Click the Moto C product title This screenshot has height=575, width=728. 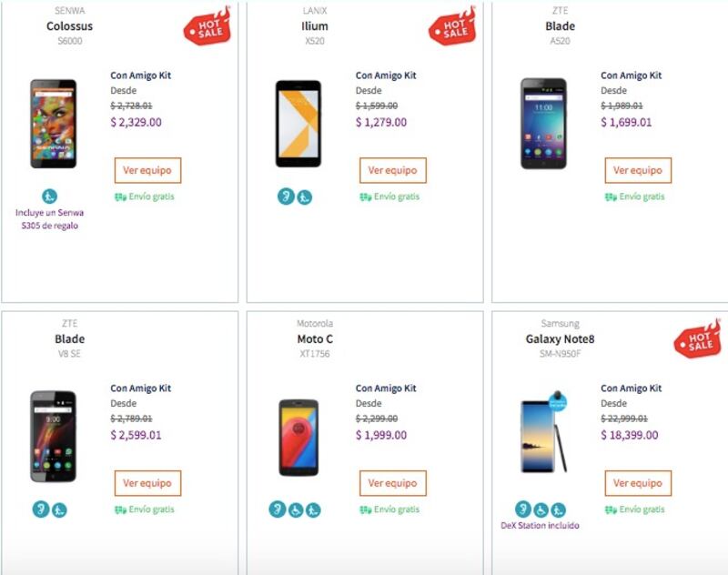coord(314,339)
